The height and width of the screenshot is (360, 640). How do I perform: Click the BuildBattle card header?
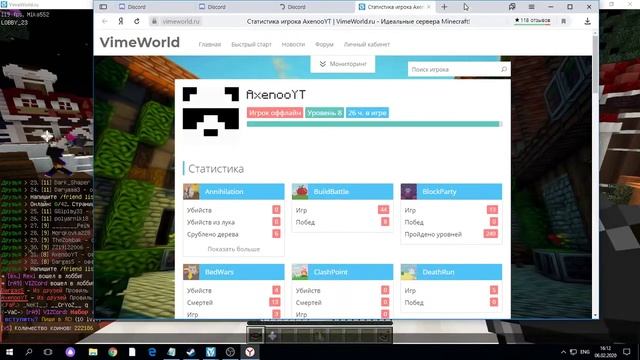coord(342,191)
